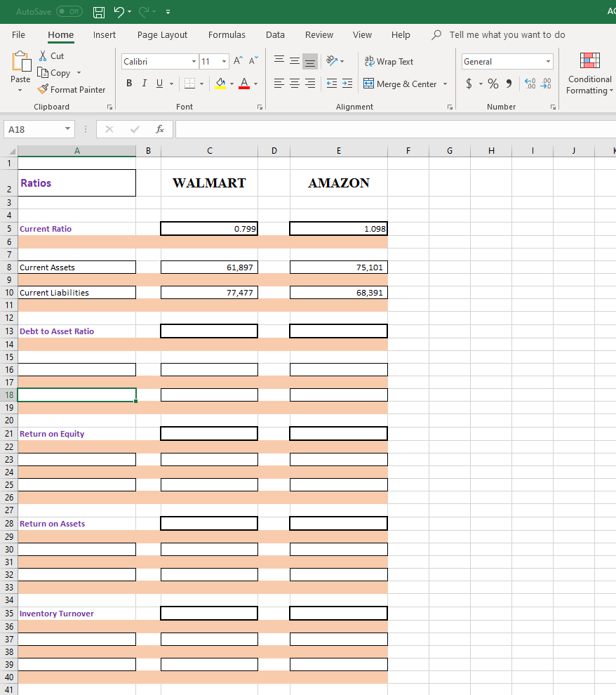Open the Fill Color dropdown arrow
616x695 pixels.
tap(232, 84)
